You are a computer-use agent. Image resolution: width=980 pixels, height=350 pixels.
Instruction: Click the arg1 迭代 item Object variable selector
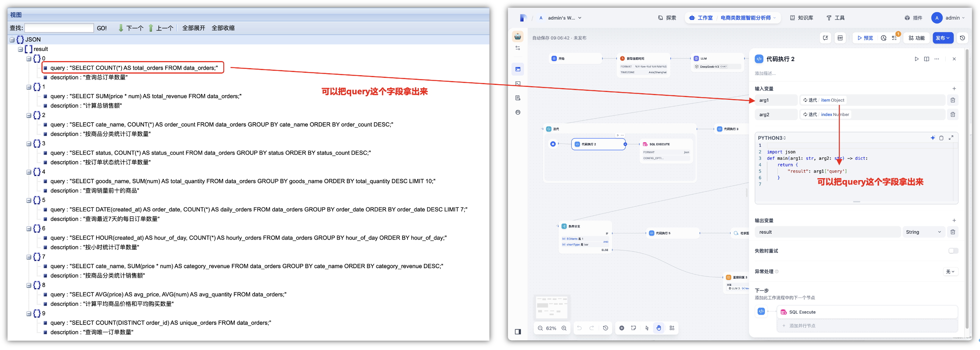[872, 100]
